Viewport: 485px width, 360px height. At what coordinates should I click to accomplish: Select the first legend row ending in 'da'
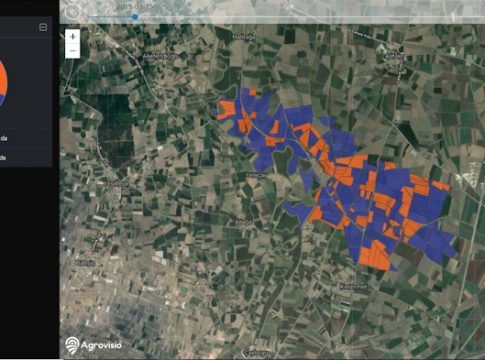26,138
